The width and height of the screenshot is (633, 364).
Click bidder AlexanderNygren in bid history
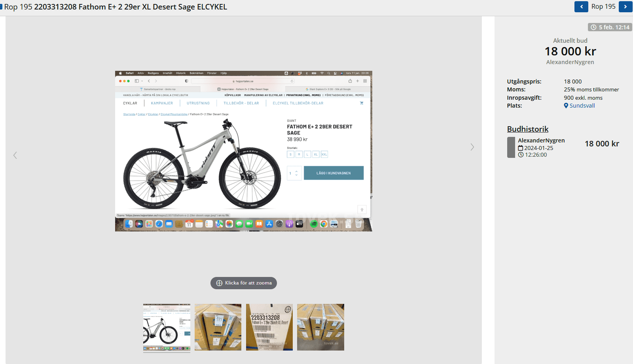[541, 140]
